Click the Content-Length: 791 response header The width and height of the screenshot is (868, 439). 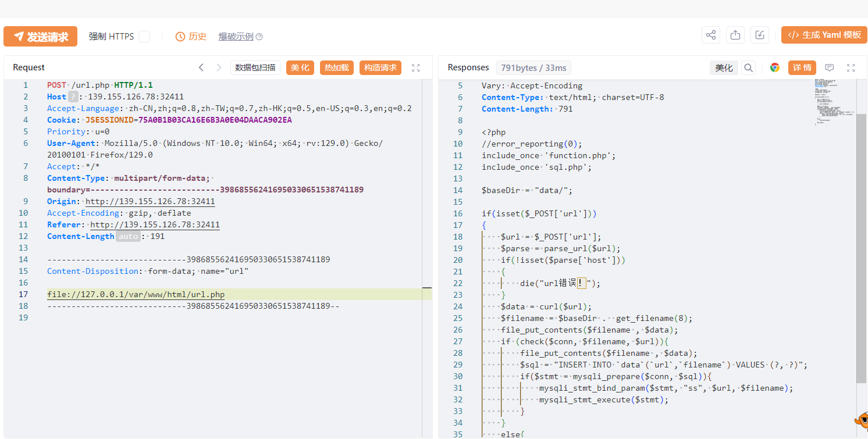(x=527, y=109)
